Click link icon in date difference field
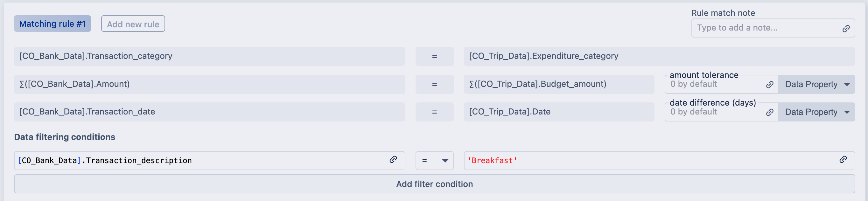Image resolution: width=868 pixels, height=201 pixels. 770,112
